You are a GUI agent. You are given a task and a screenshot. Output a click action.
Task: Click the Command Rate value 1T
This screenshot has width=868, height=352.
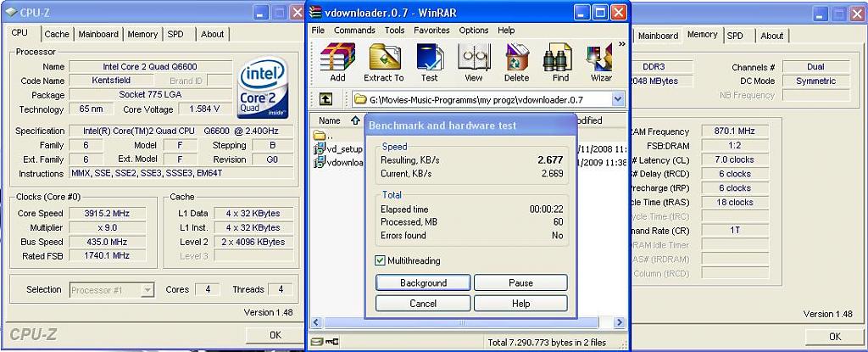735,230
